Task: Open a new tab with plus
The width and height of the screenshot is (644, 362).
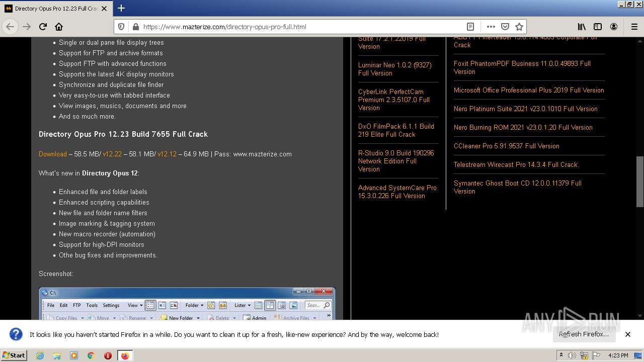Action: pyautogui.click(x=121, y=8)
